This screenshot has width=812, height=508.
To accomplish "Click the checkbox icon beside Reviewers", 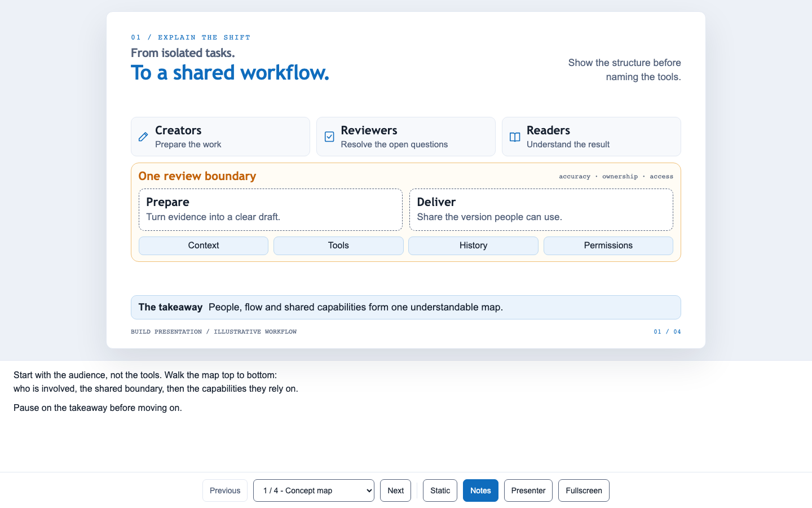I will tap(329, 137).
